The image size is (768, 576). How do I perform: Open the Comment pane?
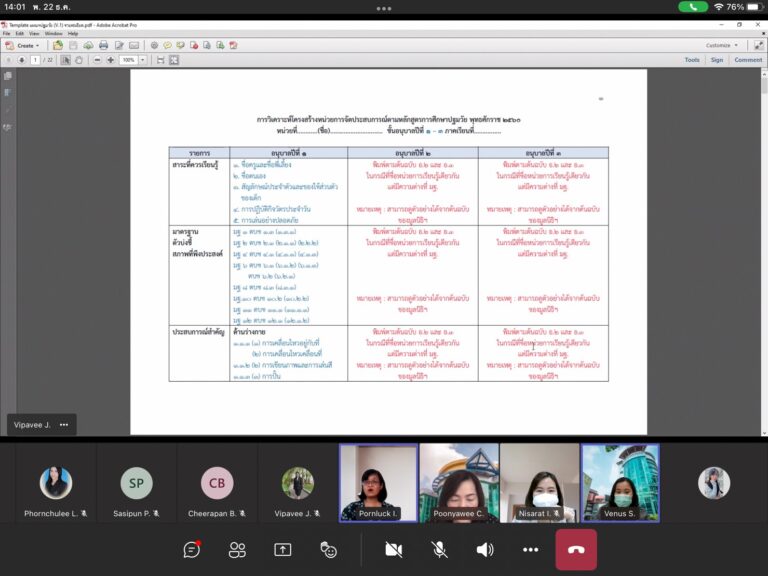tap(748, 60)
